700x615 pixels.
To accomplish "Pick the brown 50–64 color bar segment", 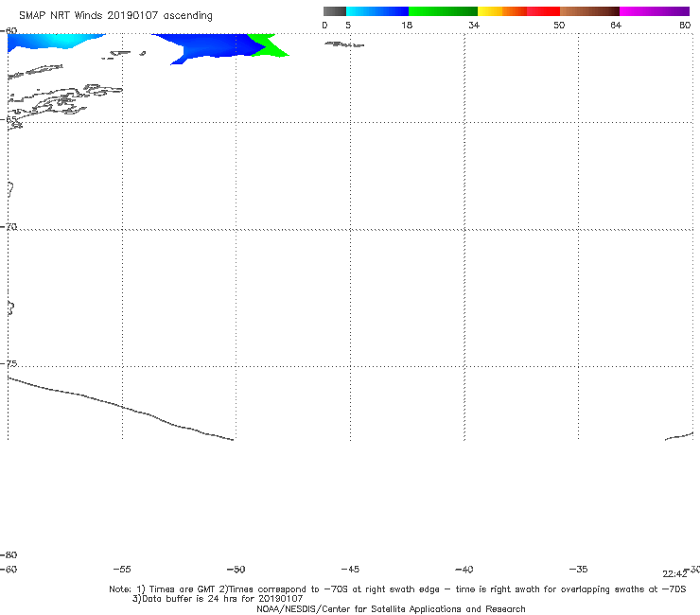I will [x=589, y=11].
